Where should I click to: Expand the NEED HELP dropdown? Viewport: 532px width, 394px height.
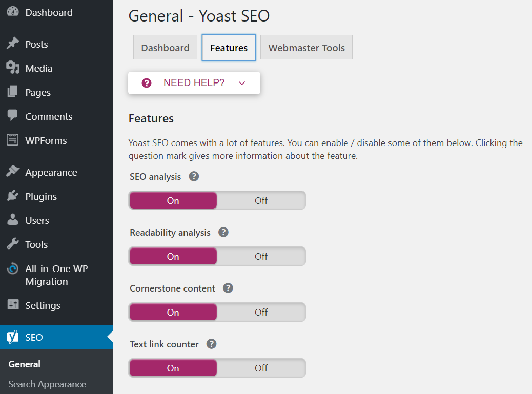coord(194,82)
